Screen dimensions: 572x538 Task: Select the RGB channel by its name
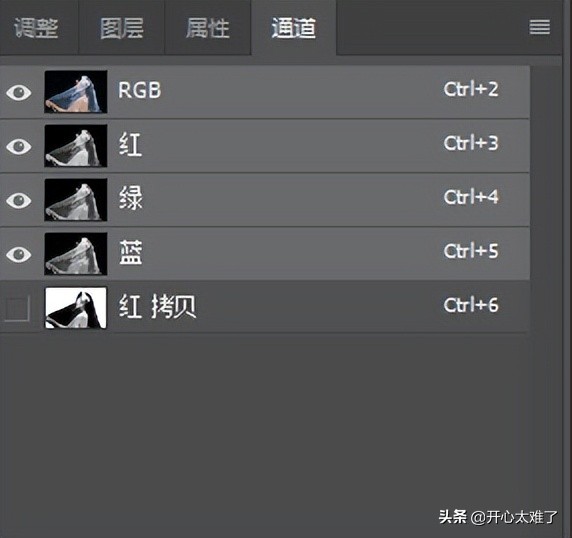click(x=139, y=90)
